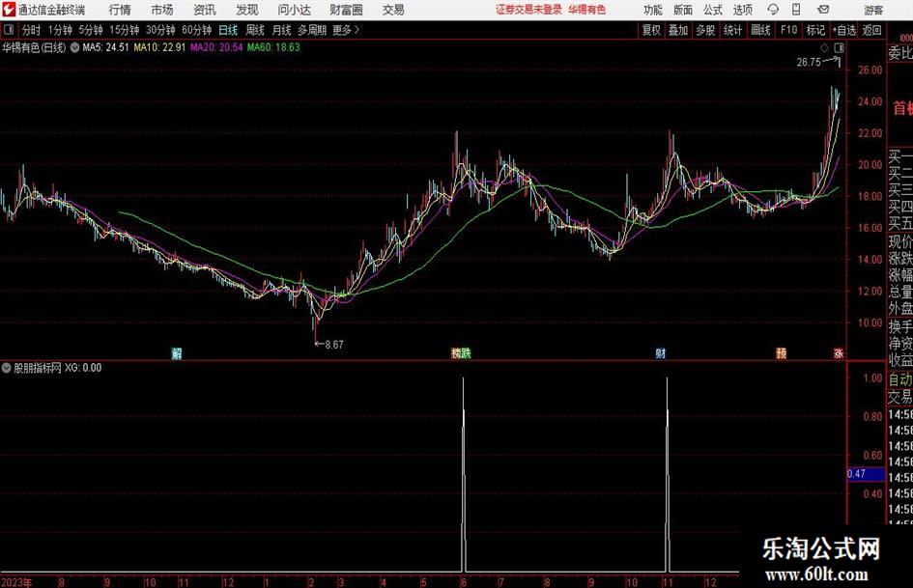The height and width of the screenshot is (588, 913).
Task: Open the 公式 menu
Action: [x=713, y=10]
